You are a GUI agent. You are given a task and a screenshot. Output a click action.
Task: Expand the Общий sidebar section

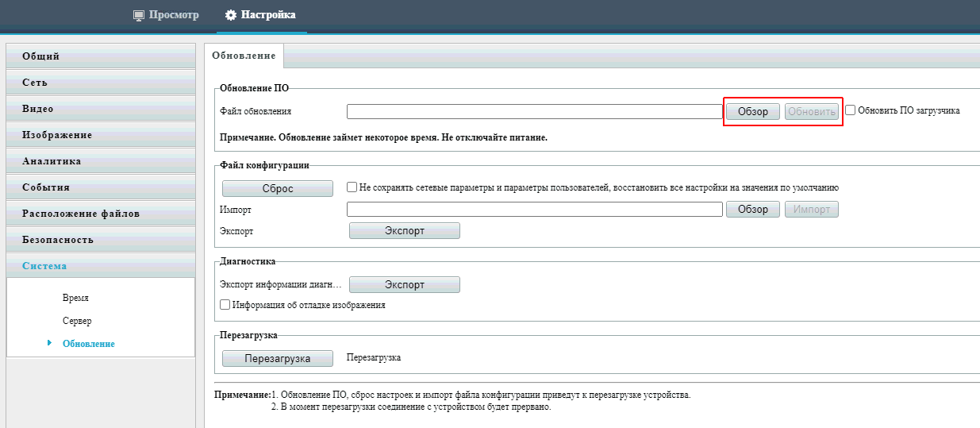tap(101, 56)
